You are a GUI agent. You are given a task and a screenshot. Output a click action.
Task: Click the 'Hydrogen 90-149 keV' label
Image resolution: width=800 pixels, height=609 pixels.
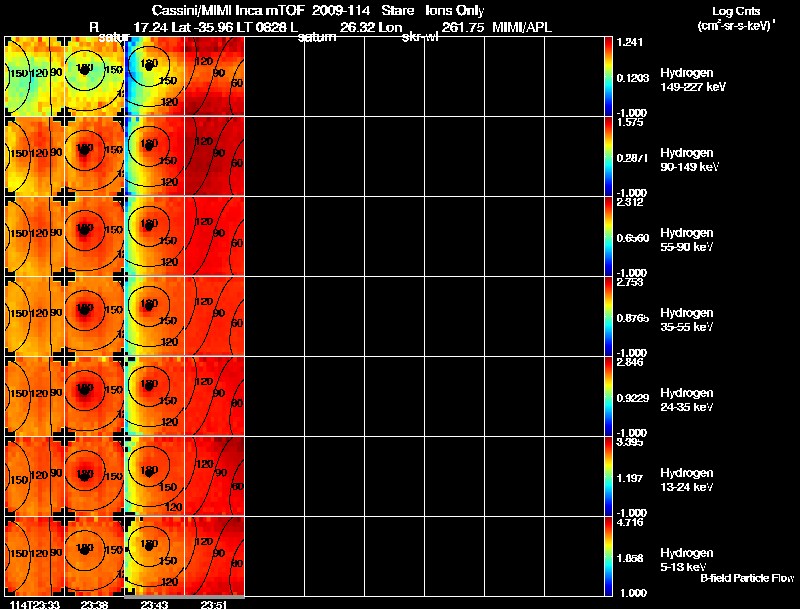(x=689, y=160)
